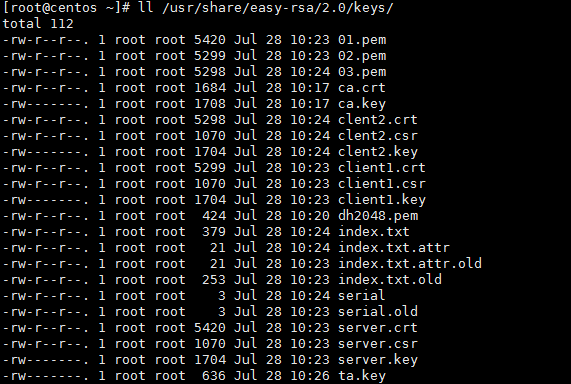
Task: Click the permissions of ca.key row
Action: tap(46, 104)
